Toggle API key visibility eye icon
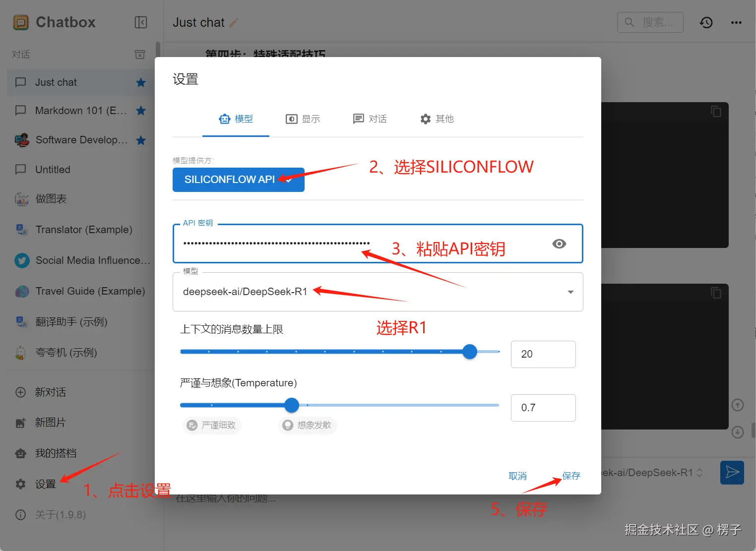 pos(559,244)
